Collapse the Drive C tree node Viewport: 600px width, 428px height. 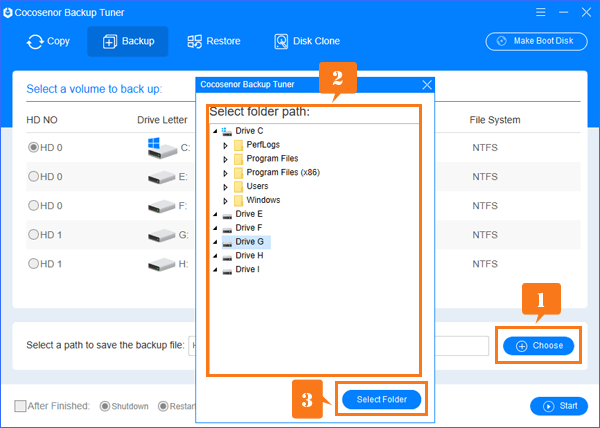click(215, 131)
